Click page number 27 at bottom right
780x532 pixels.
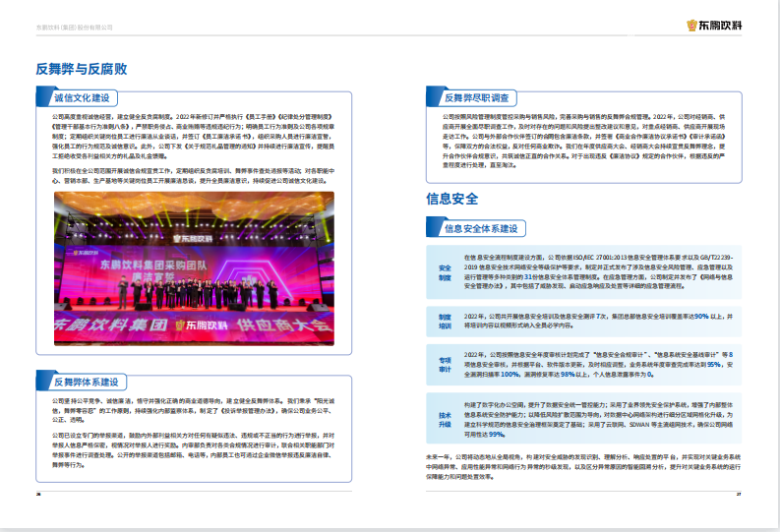coord(739,495)
